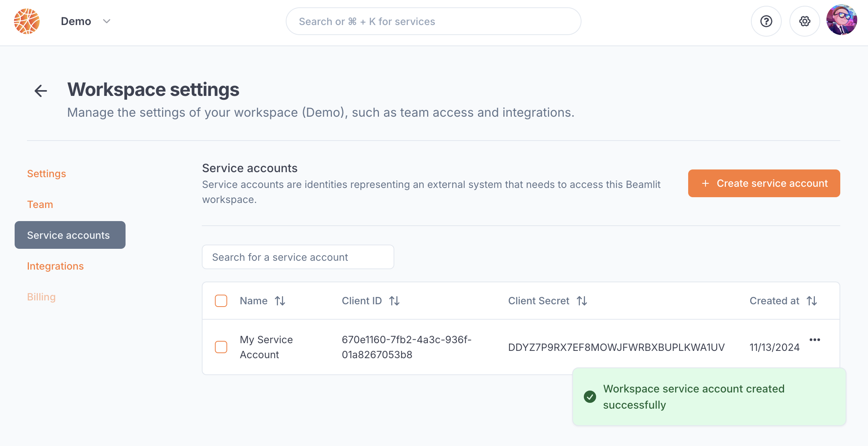This screenshot has width=868, height=446.
Task: Go back using the left arrow icon
Action: pyautogui.click(x=41, y=91)
